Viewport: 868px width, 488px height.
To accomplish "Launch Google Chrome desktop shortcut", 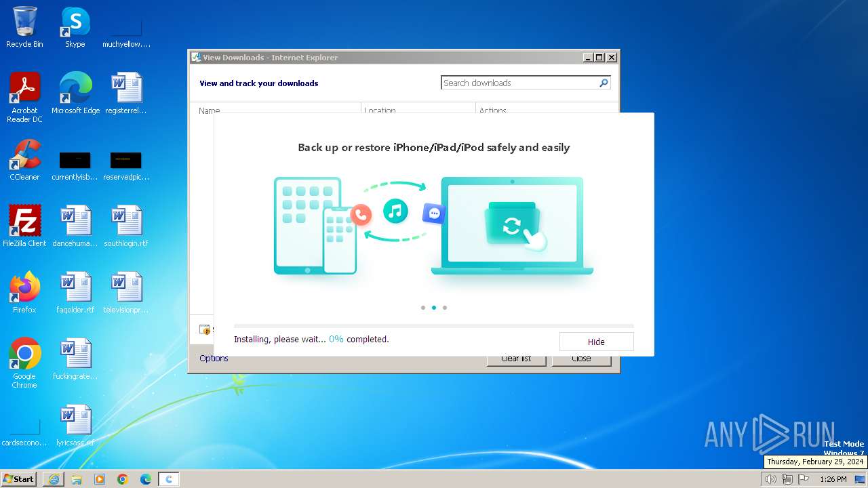I will pos(24,363).
